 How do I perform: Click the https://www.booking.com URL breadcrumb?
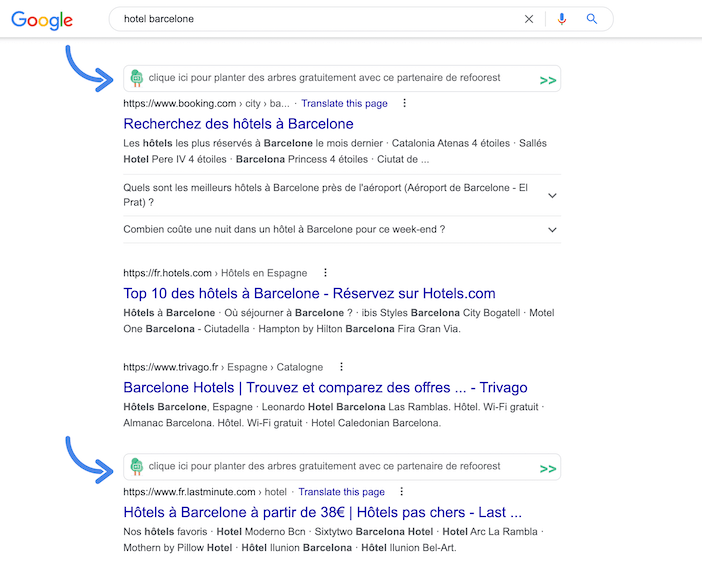click(x=206, y=103)
